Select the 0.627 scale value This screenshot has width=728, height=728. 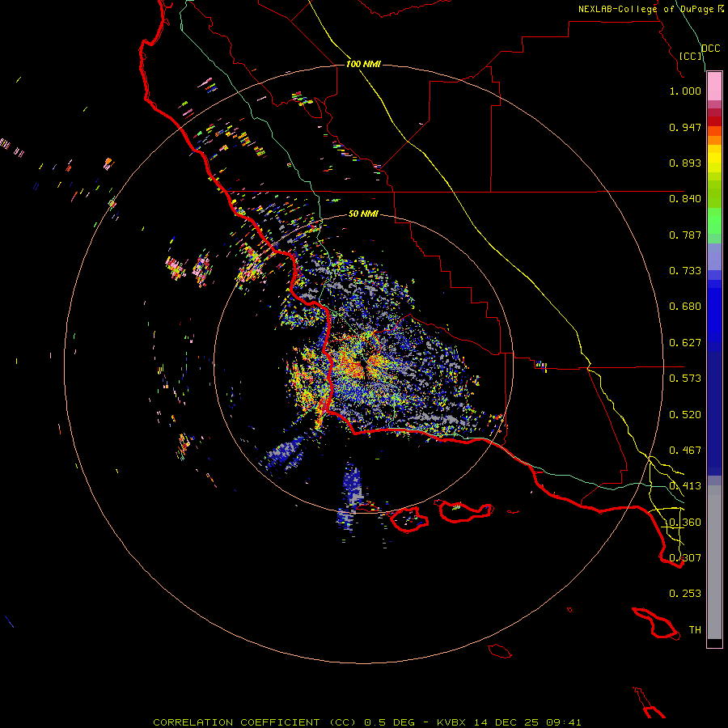coord(685,343)
